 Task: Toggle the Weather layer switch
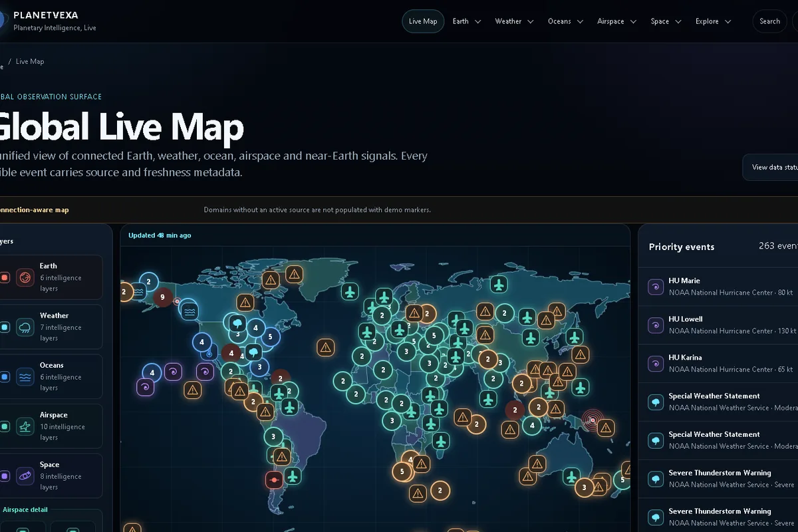click(x=5, y=327)
